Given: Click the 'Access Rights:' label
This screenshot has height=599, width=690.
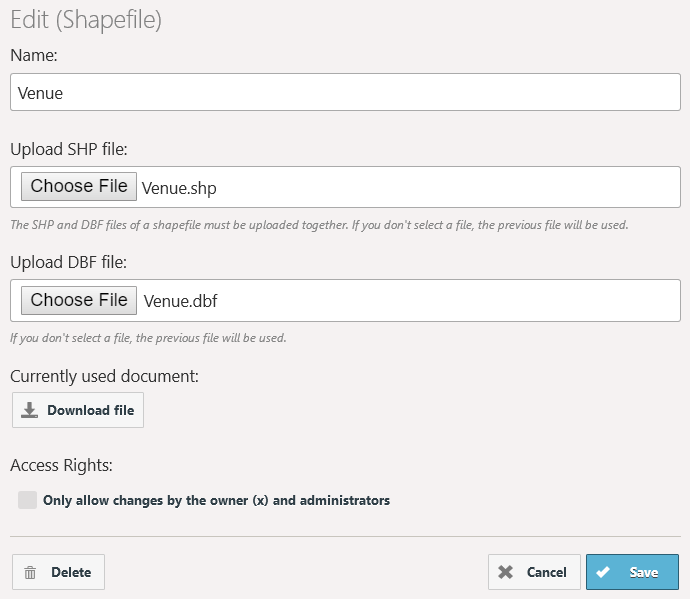Looking at the screenshot, I should [x=61, y=465].
